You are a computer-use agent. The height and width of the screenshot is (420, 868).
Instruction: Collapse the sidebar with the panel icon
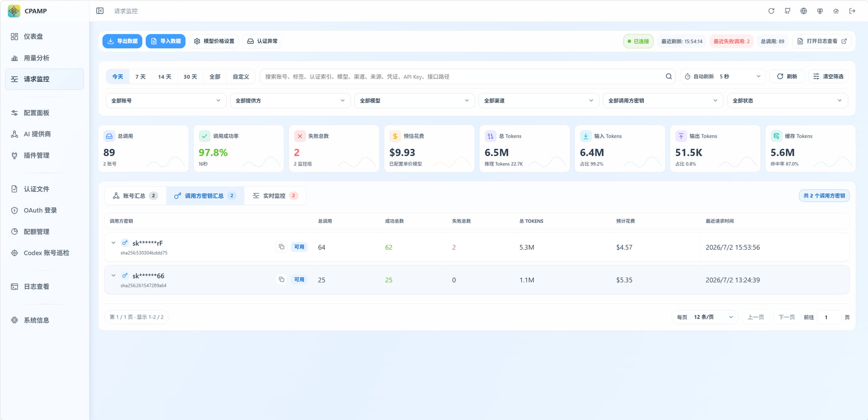coord(100,11)
